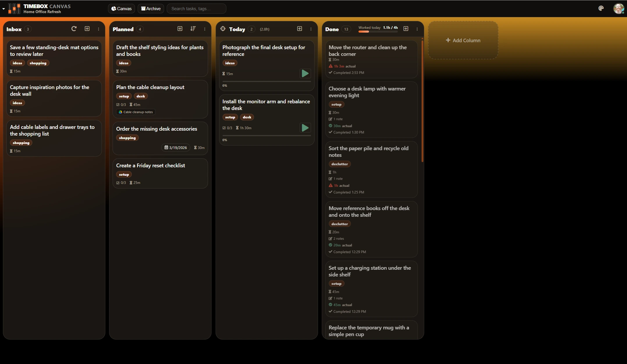Viewport: 627px width, 364px height.
Task: Click the Inbox refresh icon
Action: click(74, 29)
